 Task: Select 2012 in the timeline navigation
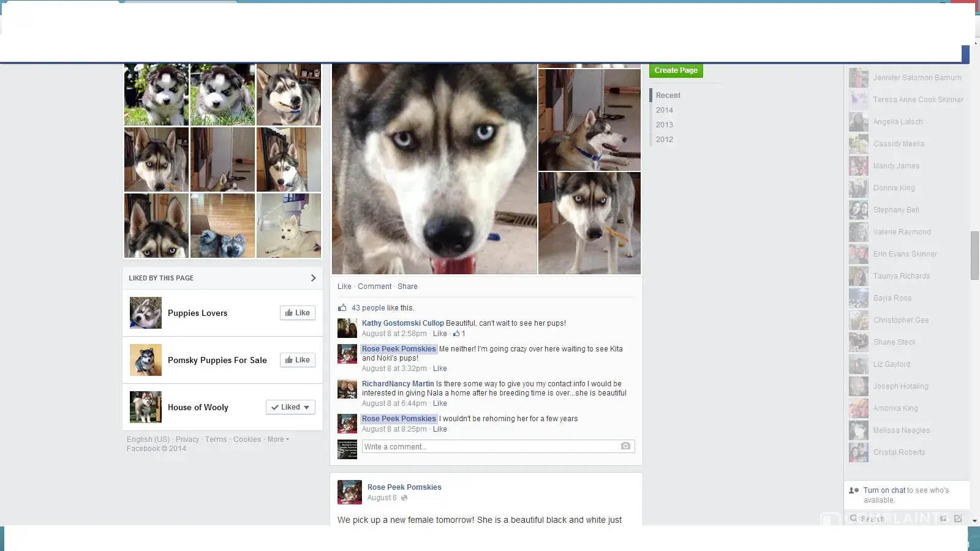coord(664,140)
